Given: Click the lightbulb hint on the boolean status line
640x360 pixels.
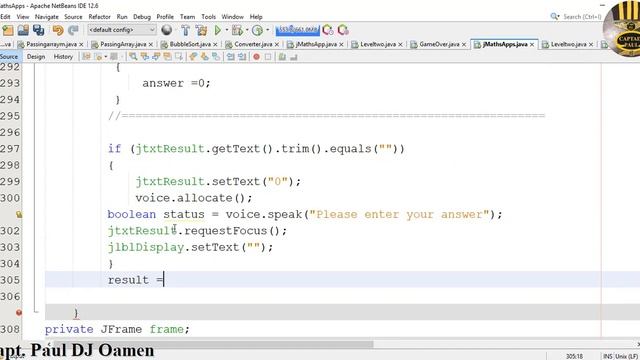Looking at the screenshot, I should [x=19, y=214].
